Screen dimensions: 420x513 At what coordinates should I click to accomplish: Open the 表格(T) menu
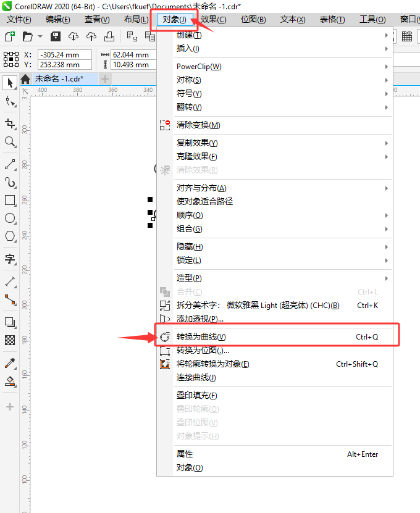pos(332,20)
